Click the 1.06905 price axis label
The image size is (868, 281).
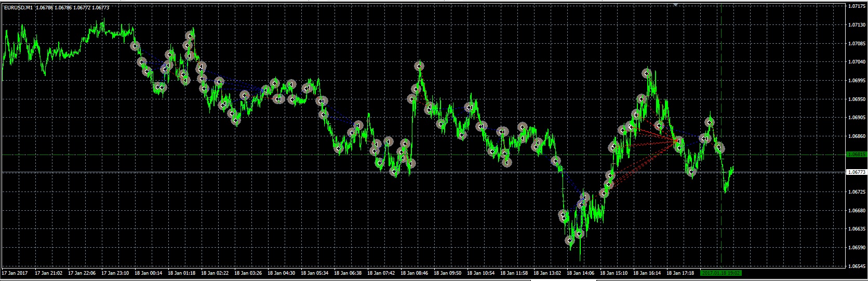point(856,118)
